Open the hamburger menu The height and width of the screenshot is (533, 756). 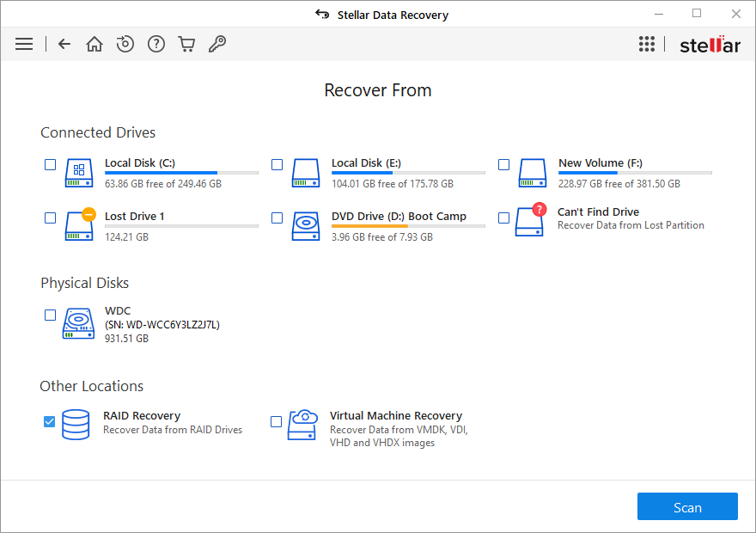point(24,44)
